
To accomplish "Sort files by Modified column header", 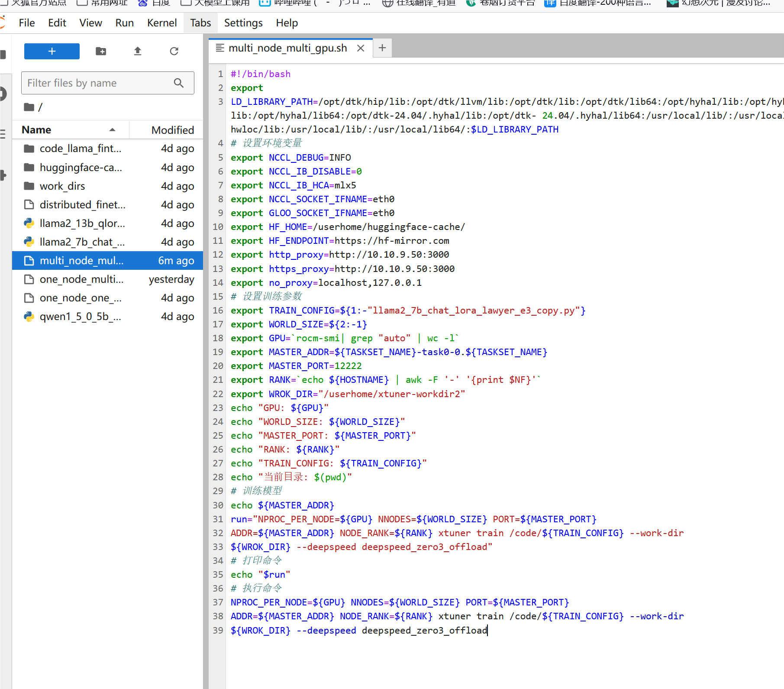I will [x=172, y=130].
